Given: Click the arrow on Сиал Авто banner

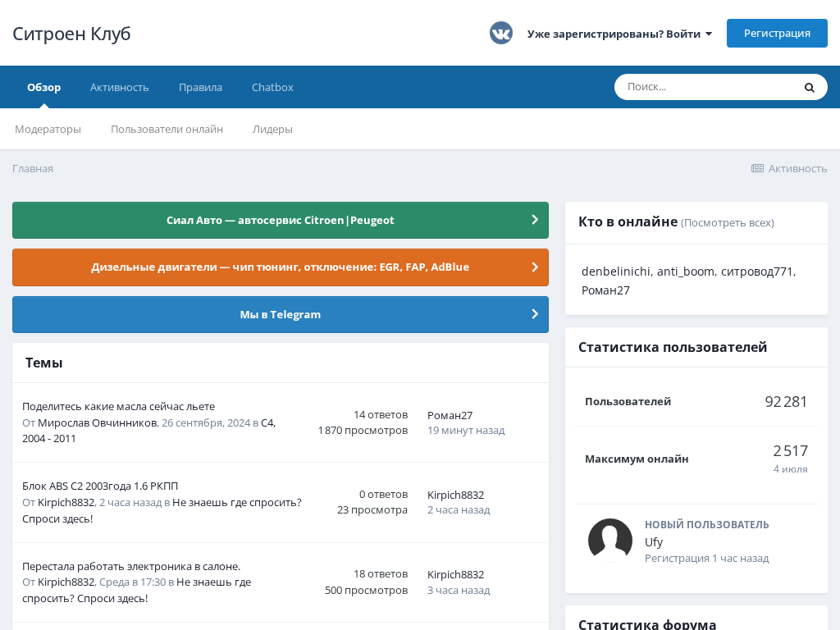Looking at the screenshot, I should [x=535, y=220].
